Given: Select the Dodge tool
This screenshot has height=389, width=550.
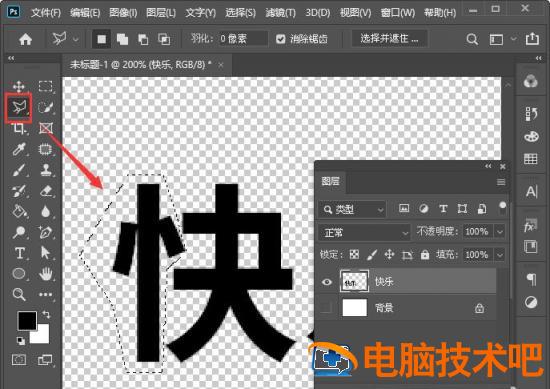Looking at the screenshot, I should tap(19, 232).
